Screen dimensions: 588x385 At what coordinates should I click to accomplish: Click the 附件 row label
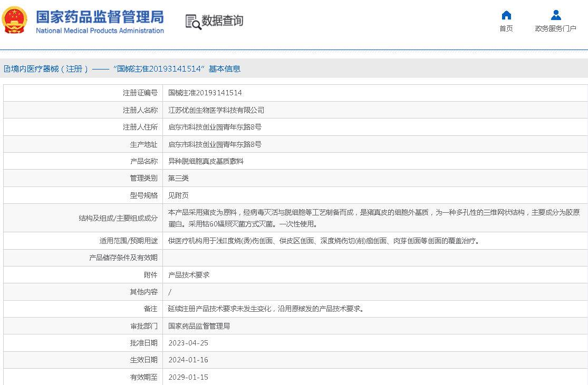tap(151, 275)
